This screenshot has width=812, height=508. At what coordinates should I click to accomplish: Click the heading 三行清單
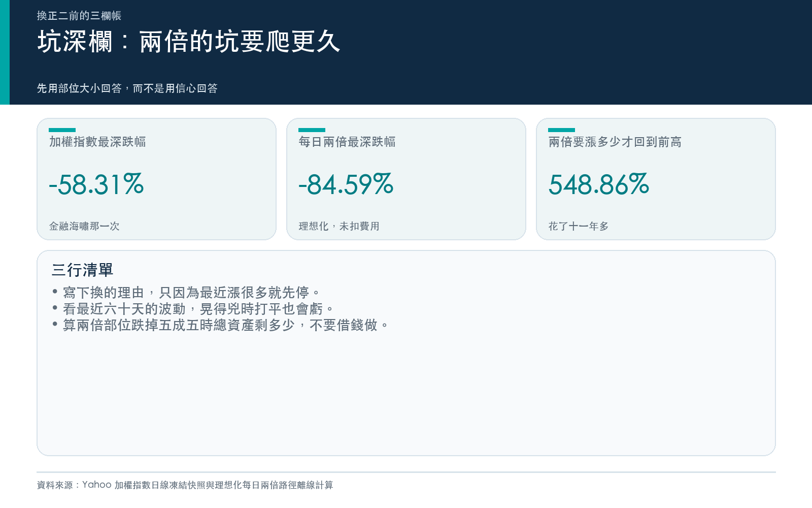pos(82,270)
